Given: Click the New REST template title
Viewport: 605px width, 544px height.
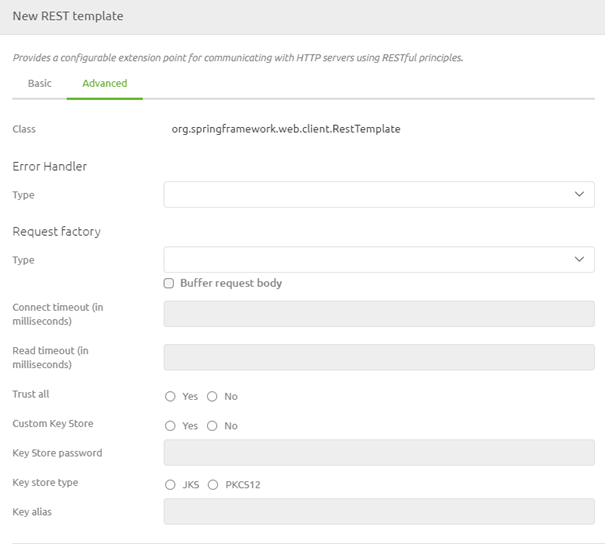Looking at the screenshot, I should [68, 16].
